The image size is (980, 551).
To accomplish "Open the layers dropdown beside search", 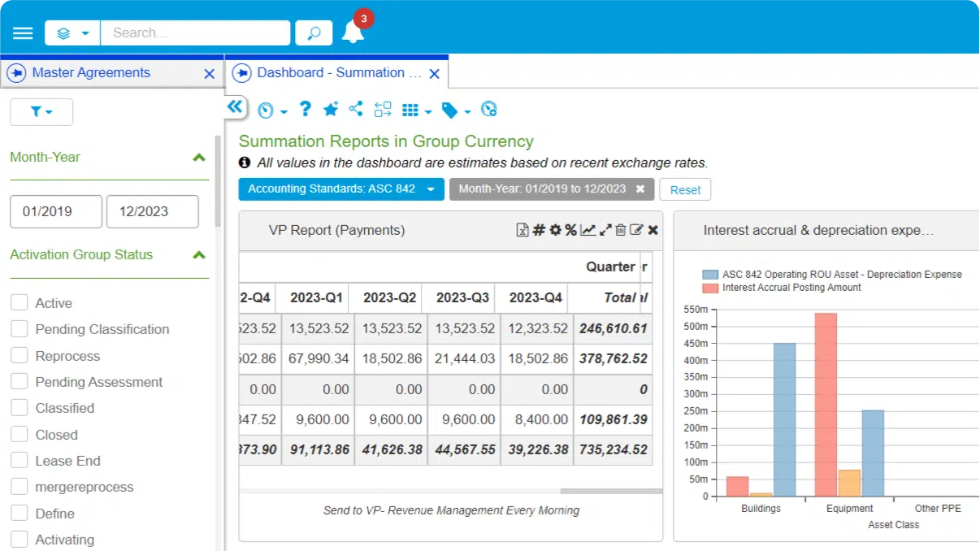I will (72, 33).
